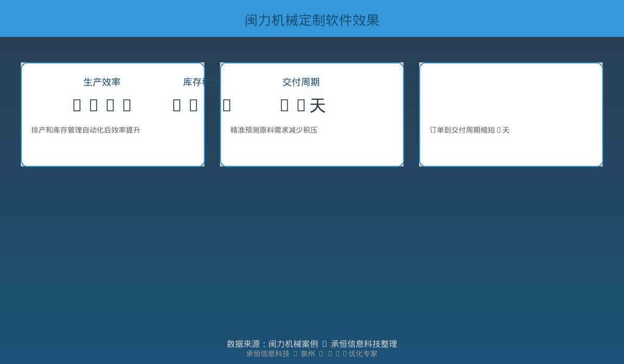Viewport: 624px width, 364px height.
Task: Click the 精准预测原料需求减少积压 description
Action: point(274,130)
